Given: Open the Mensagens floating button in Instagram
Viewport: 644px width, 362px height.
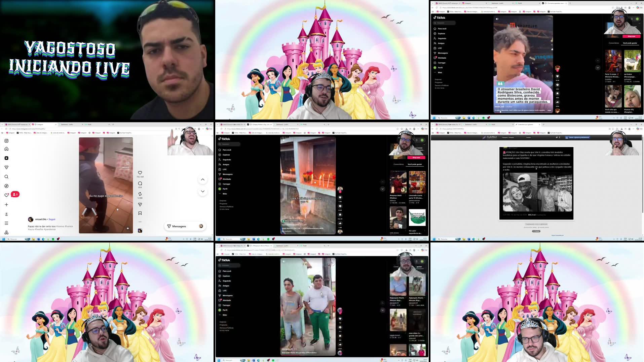Looking at the screenshot, I should (185, 226).
